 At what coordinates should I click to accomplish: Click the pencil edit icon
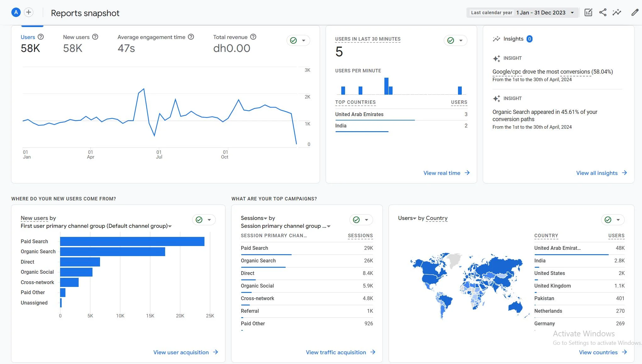click(x=635, y=13)
